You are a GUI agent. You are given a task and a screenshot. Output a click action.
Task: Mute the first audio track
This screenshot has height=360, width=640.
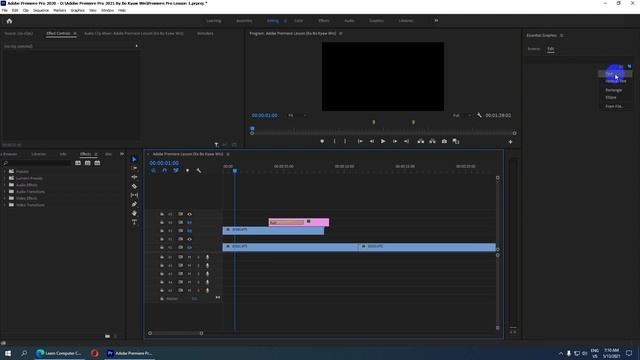189,257
